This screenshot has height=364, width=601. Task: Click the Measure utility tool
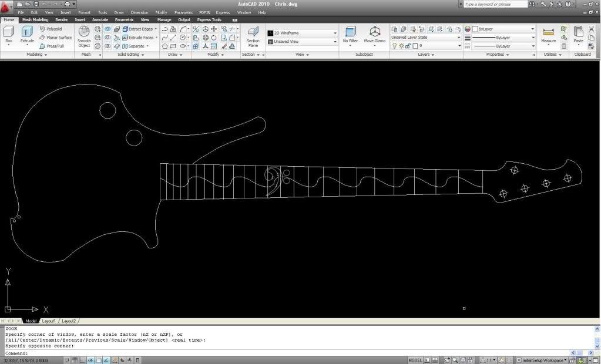click(x=549, y=35)
